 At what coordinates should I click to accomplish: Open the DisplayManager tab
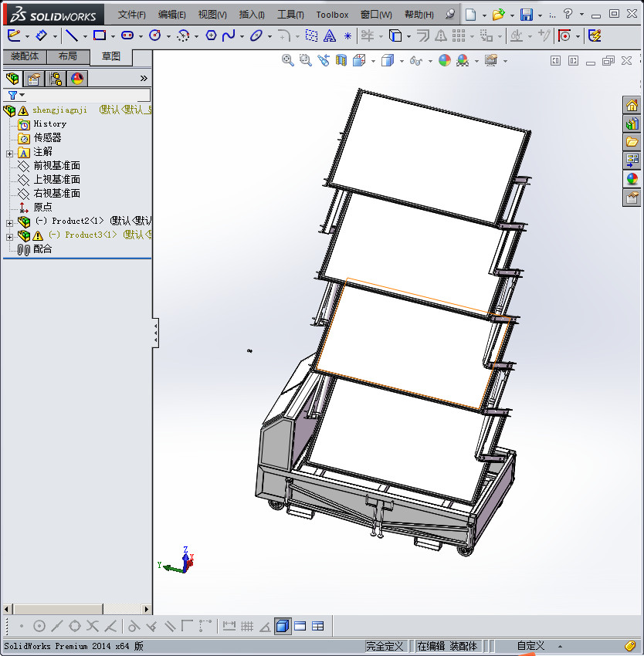tap(77, 79)
